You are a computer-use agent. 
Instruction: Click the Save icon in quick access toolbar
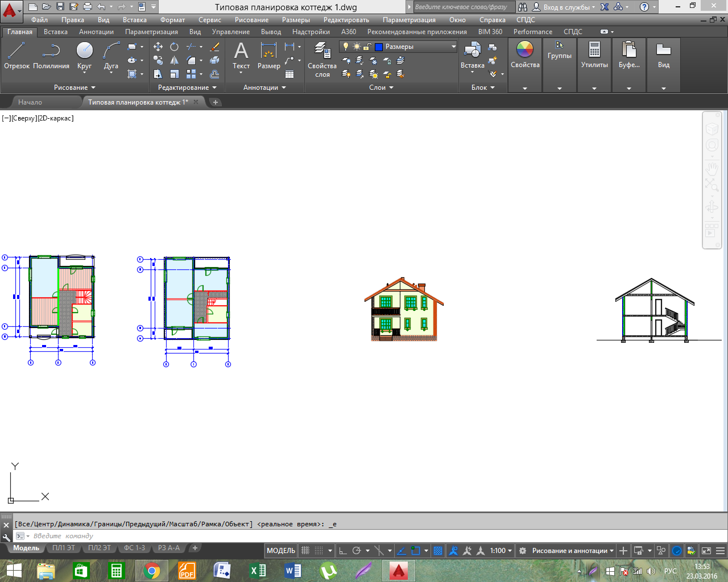pyautogui.click(x=60, y=7)
